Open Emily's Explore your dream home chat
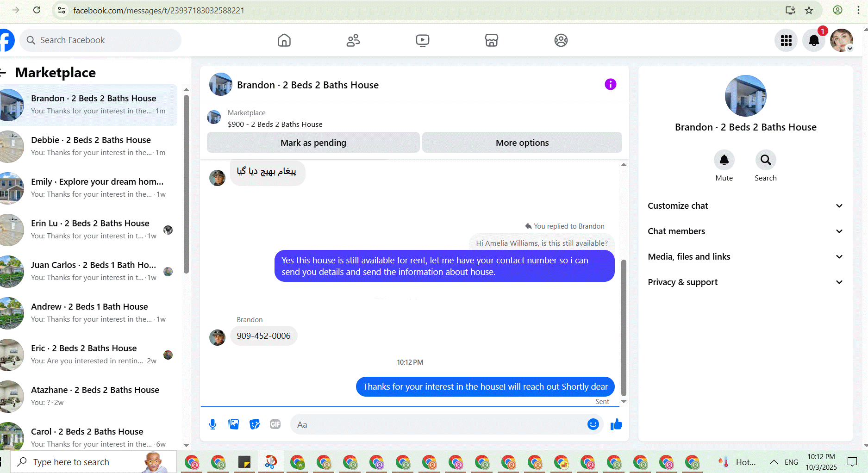This screenshot has height=473, width=868. [x=88, y=188]
